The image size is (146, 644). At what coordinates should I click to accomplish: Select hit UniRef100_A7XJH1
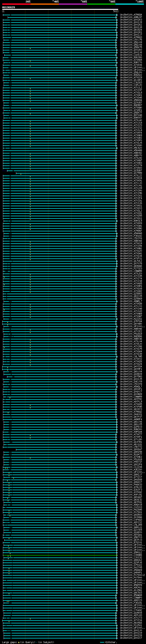coord(131,186)
